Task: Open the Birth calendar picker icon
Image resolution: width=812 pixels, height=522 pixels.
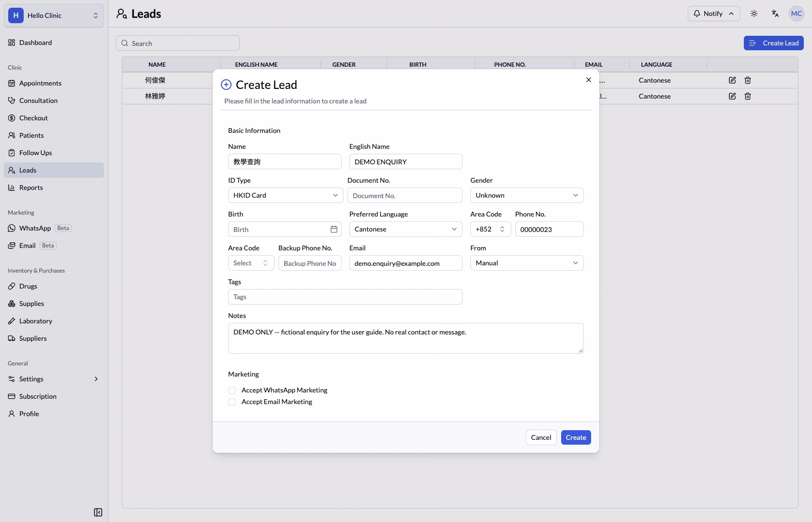Action: coord(334,229)
